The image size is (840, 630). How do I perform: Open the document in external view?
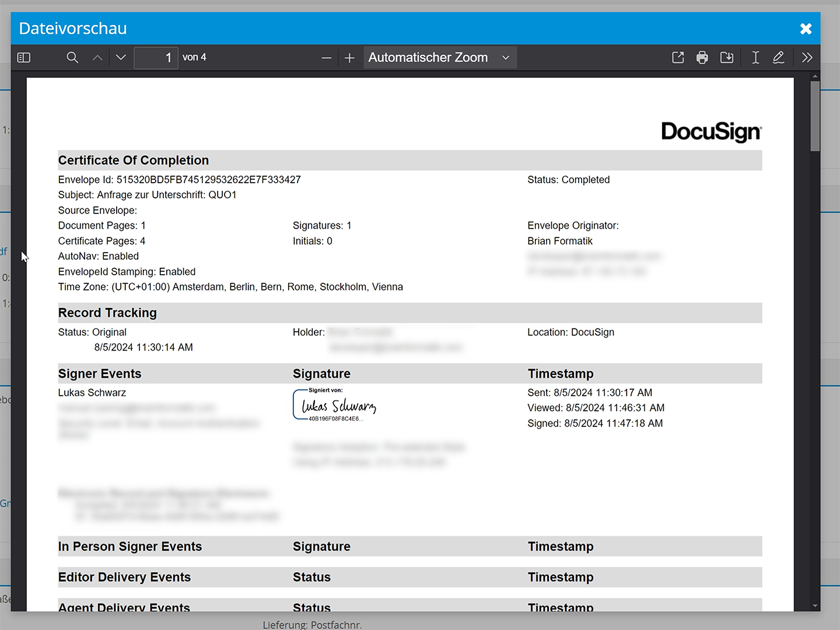678,58
